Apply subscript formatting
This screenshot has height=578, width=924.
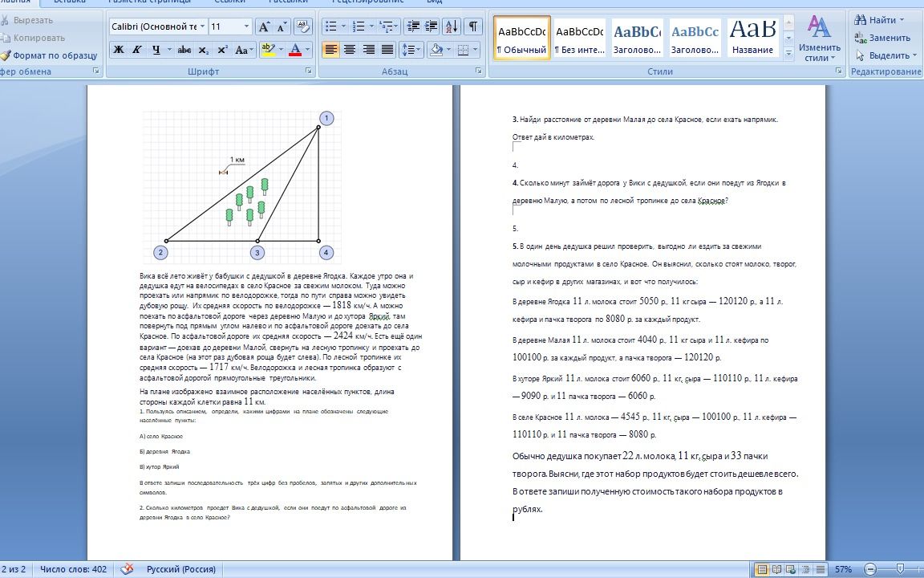[x=203, y=50]
